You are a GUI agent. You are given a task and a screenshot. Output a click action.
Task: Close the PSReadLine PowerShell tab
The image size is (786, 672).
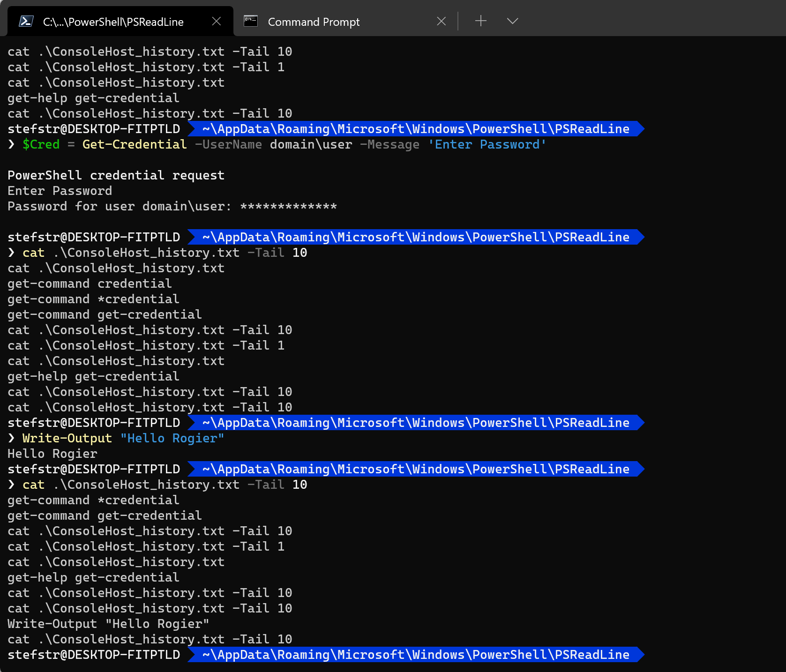click(x=216, y=21)
